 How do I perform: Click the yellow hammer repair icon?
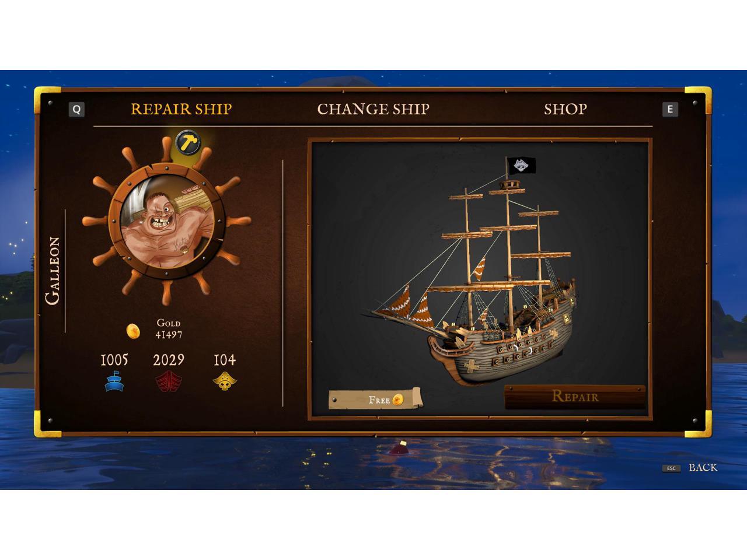coord(188,142)
